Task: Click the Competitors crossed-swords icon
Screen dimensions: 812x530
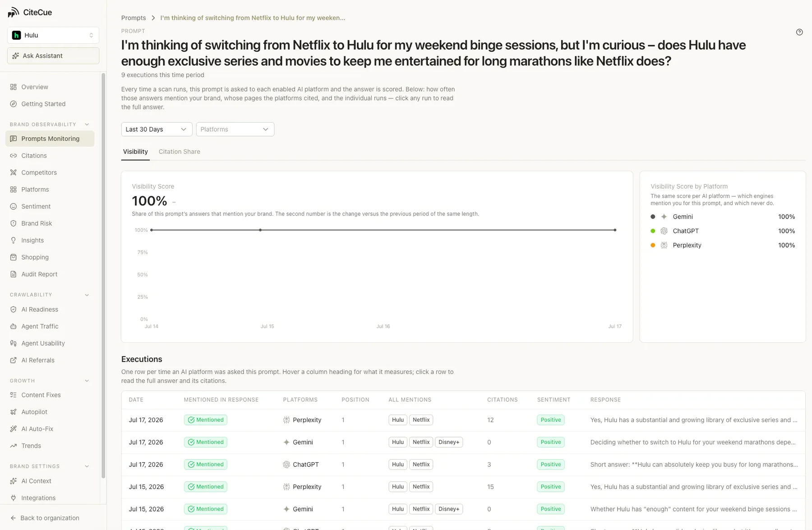Action: tap(14, 172)
